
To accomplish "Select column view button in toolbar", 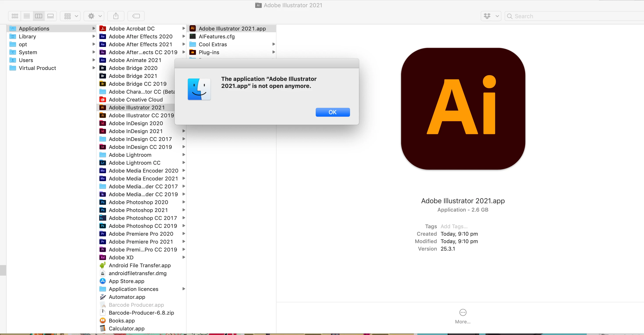I will click(x=38, y=16).
